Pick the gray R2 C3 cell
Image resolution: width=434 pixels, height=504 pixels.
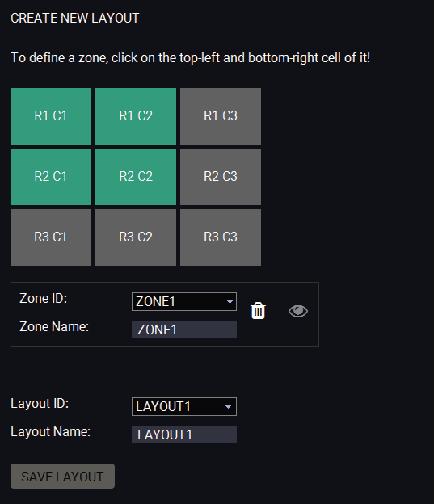pos(221,177)
